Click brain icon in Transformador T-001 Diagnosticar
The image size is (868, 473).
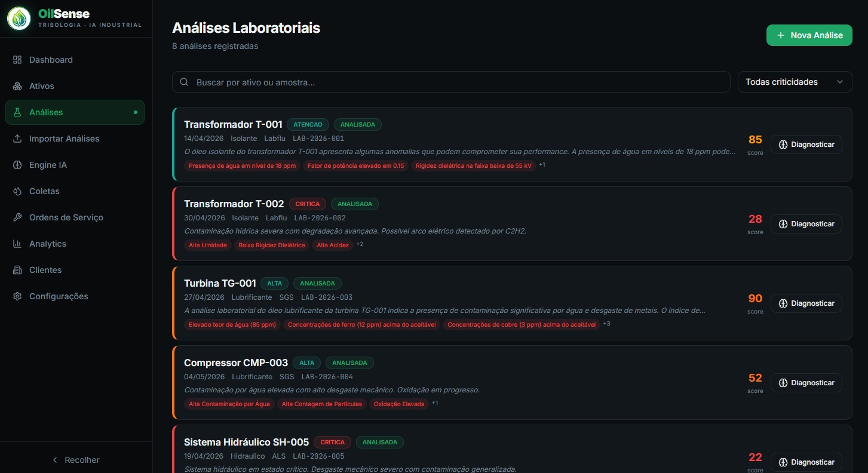click(783, 145)
